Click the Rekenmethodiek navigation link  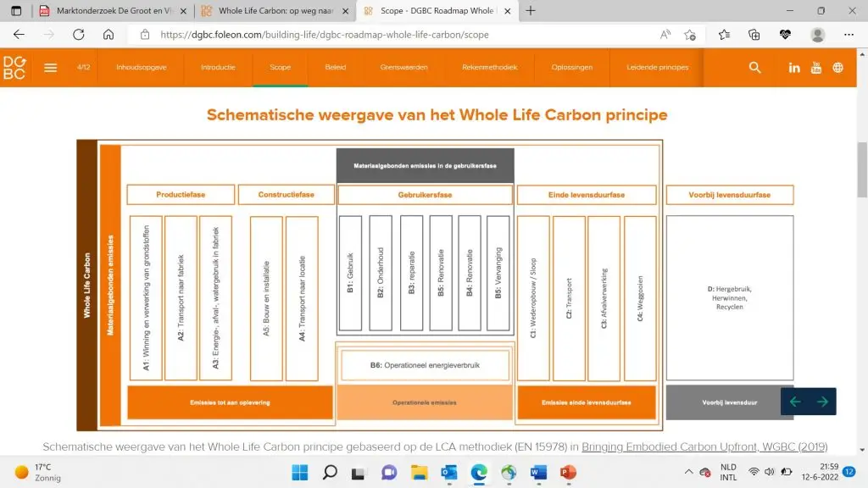coord(489,68)
